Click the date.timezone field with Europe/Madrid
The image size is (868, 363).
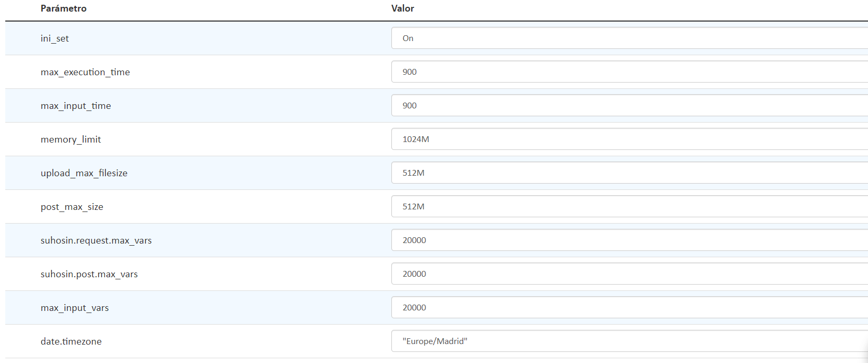pyautogui.click(x=629, y=341)
